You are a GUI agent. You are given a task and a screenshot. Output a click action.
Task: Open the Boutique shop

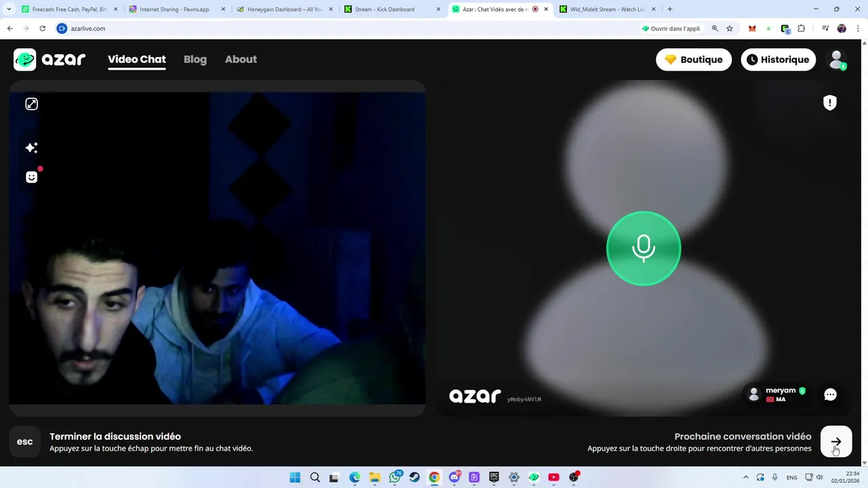(694, 60)
